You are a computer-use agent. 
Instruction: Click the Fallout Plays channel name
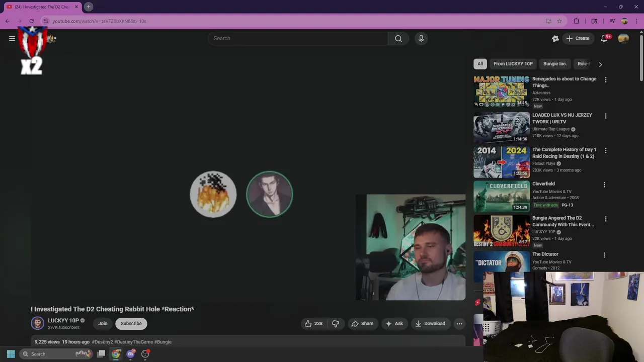point(544,163)
